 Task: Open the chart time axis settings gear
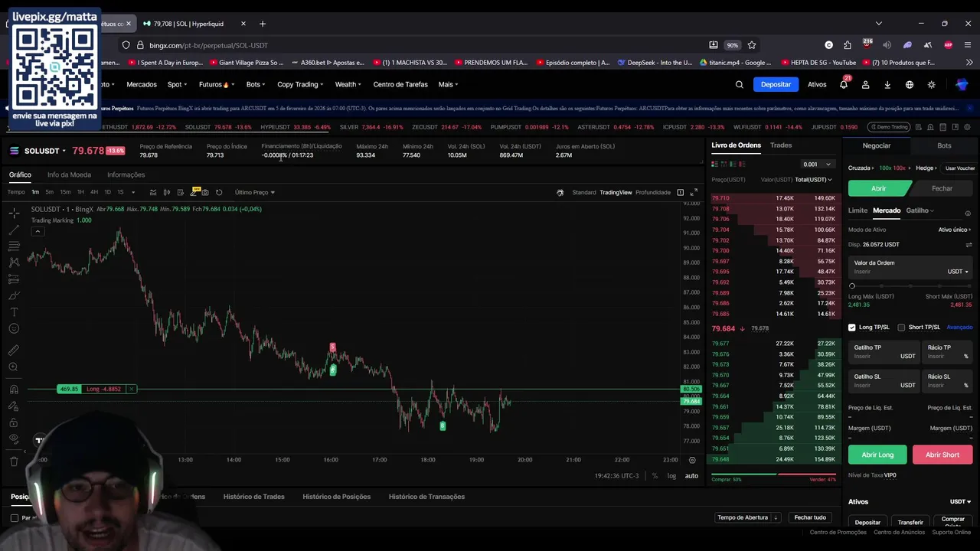tap(692, 460)
